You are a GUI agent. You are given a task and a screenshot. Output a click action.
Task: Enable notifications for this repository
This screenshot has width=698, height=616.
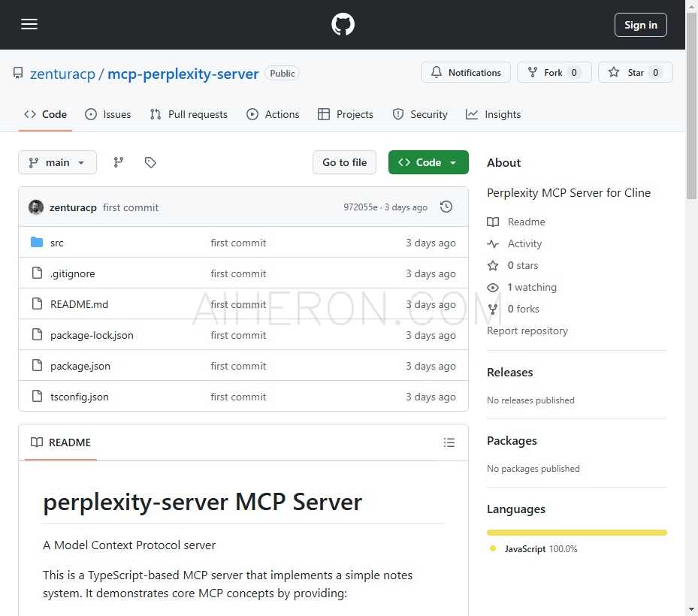pos(466,72)
